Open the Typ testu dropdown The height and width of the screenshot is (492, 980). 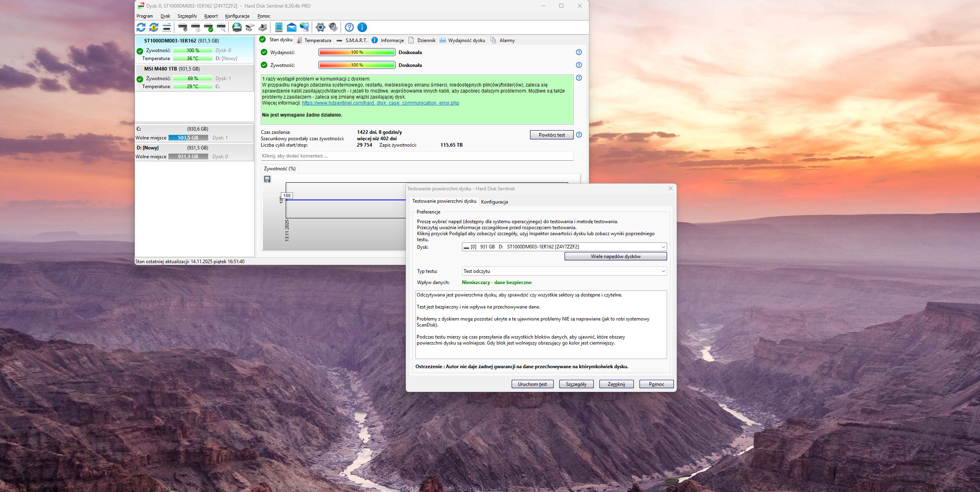[663, 271]
